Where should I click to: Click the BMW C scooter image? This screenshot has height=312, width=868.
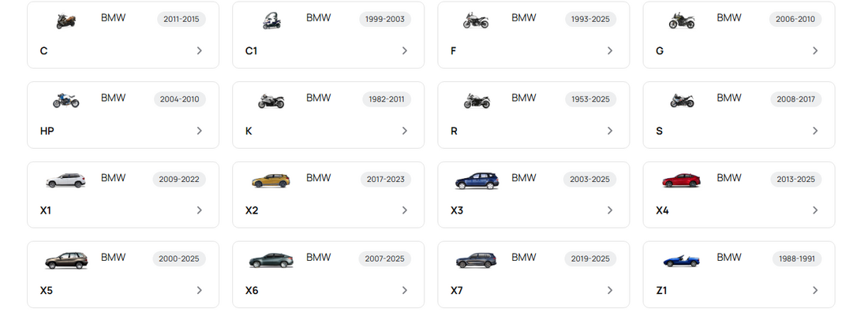point(65,21)
